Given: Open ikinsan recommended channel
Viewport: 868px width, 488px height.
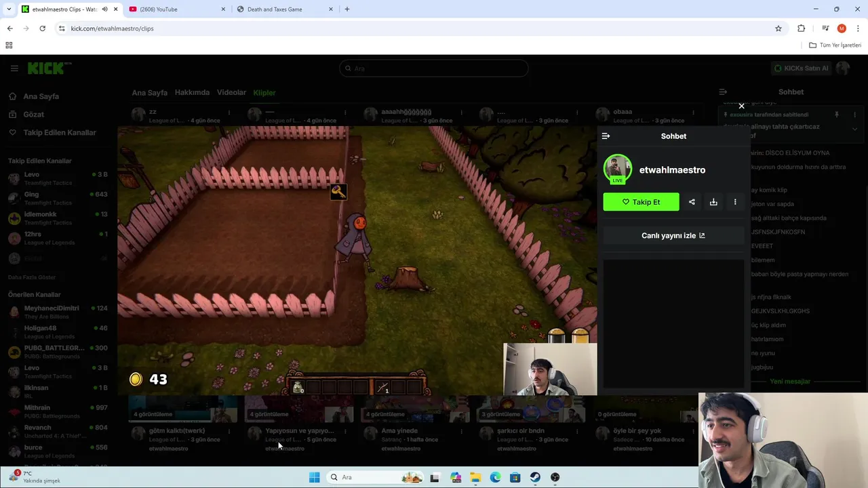Looking at the screenshot, I should (x=58, y=392).
